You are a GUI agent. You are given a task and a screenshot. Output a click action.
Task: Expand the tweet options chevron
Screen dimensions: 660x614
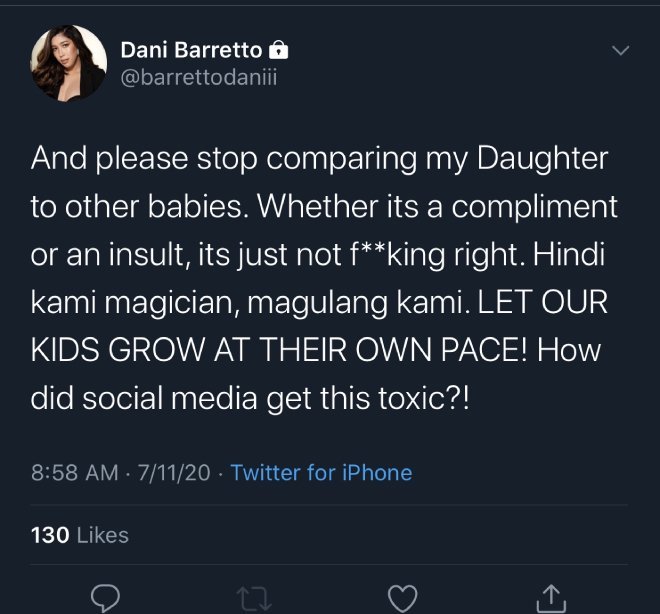(x=620, y=51)
